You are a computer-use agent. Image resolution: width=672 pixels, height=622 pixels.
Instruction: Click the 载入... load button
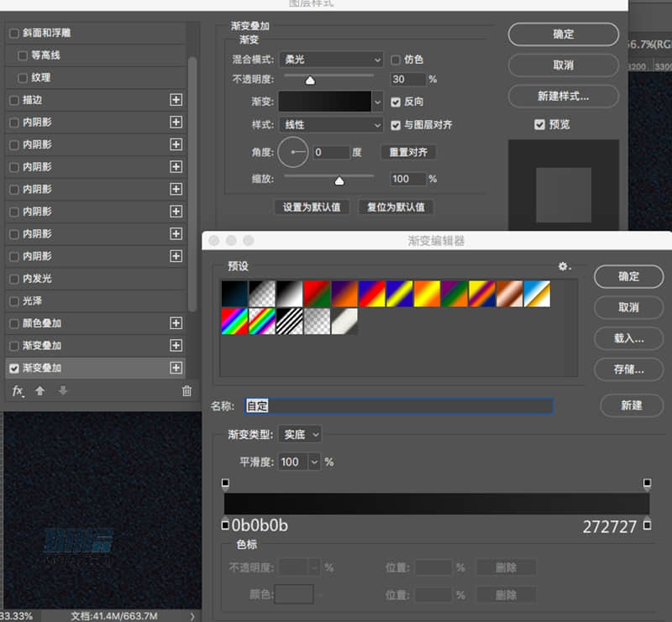628,338
